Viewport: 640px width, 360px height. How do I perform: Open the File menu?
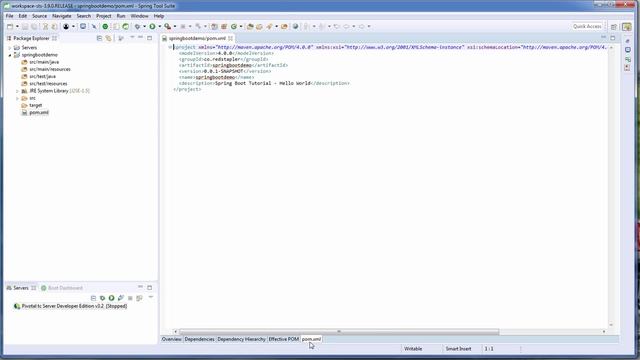[x=9, y=16]
